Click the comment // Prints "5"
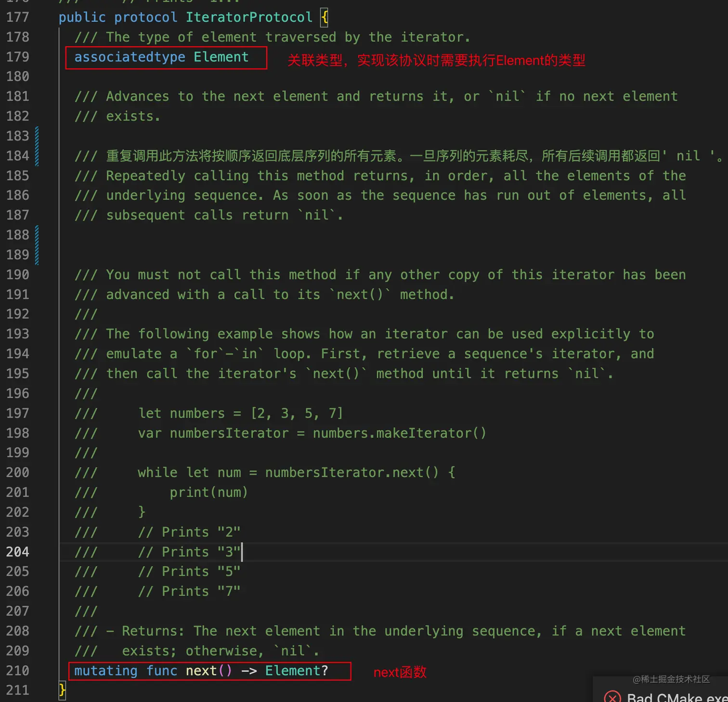 click(189, 572)
